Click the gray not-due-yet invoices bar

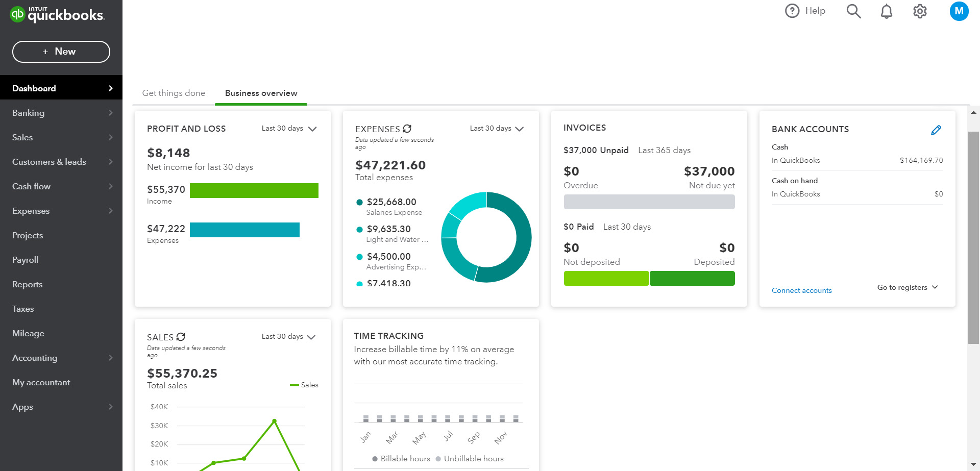coord(649,202)
